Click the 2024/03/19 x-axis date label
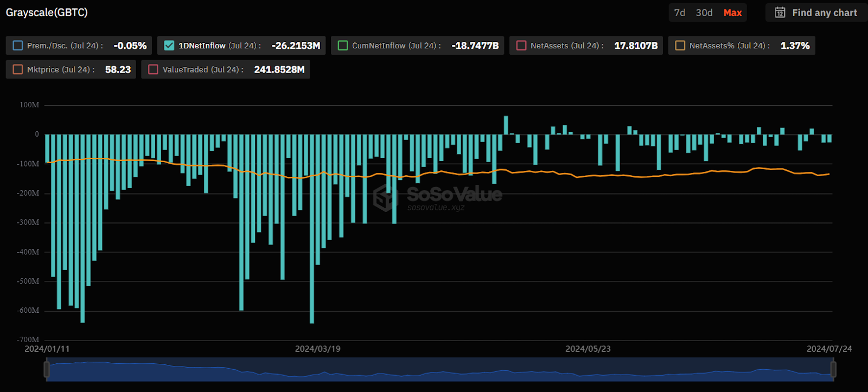This screenshot has height=392, width=868. 317,349
